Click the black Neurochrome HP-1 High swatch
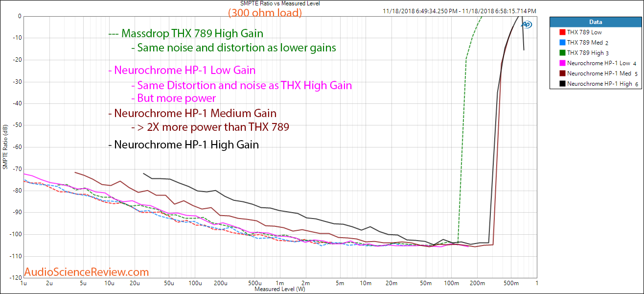Image resolution: width=644 pixels, height=294 pixels. point(563,84)
